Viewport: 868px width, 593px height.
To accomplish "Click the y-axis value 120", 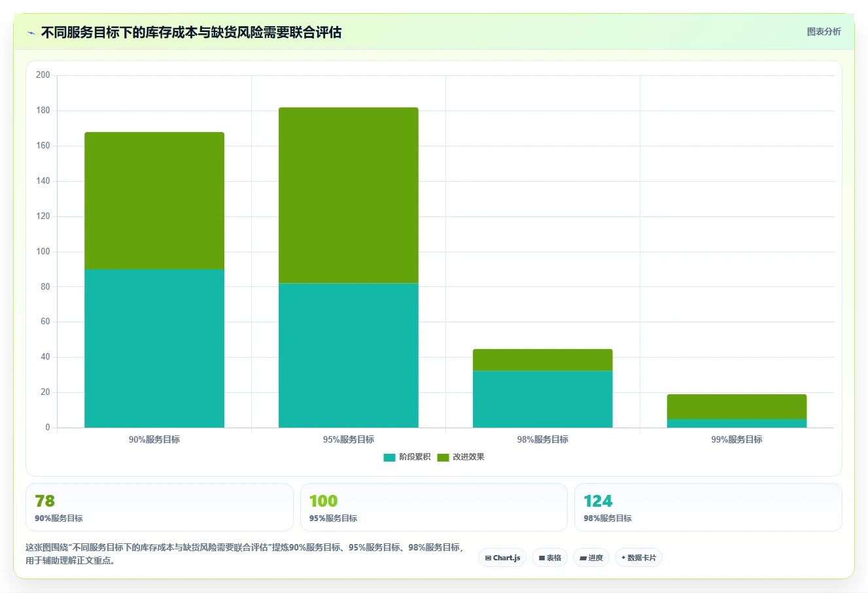I will point(43,216).
